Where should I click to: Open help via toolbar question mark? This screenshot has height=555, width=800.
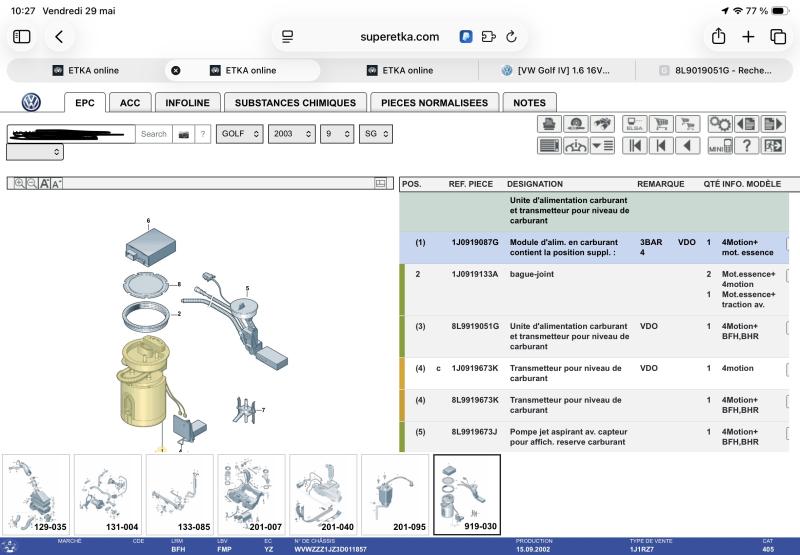click(x=746, y=146)
